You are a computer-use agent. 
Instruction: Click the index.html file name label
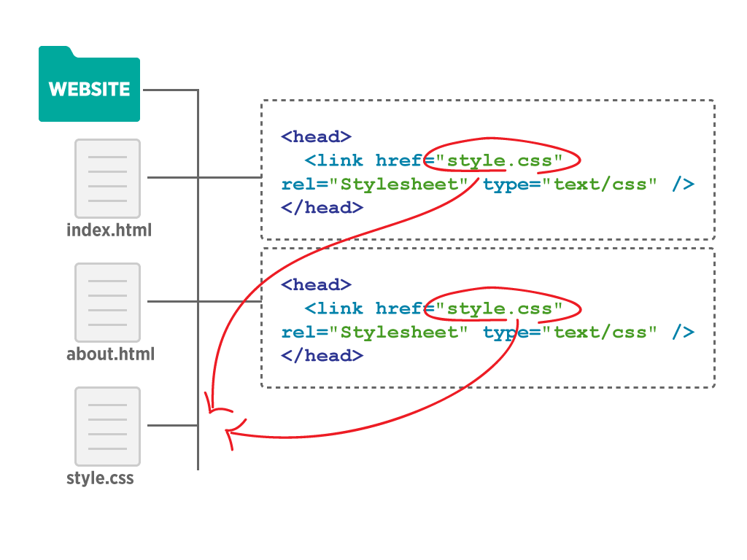(109, 230)
